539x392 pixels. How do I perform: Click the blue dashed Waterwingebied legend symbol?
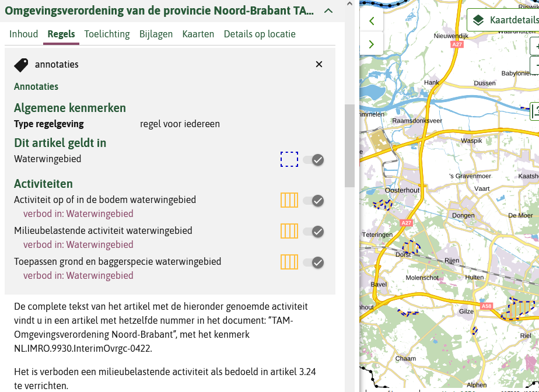289,159
